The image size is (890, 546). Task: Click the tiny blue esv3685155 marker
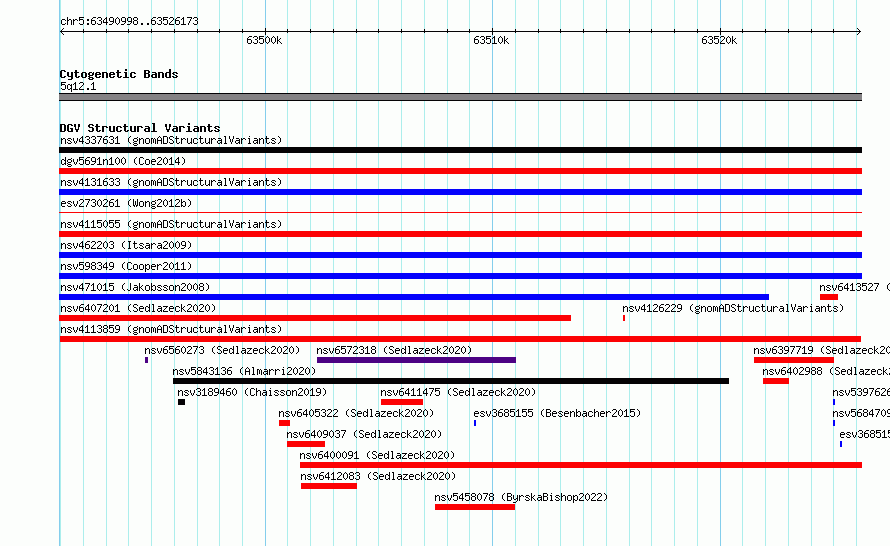pyautogui.click(x=475, y=423)
